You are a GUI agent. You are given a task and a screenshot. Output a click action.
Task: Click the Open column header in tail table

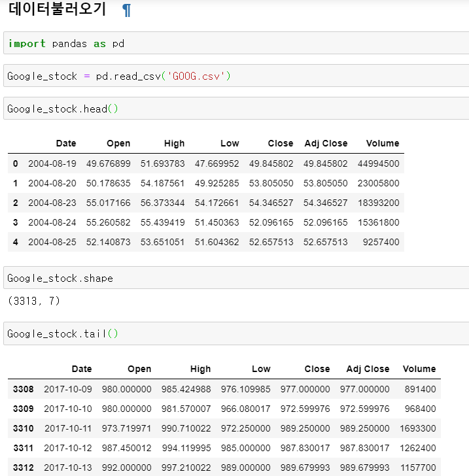tap(139, 369)
